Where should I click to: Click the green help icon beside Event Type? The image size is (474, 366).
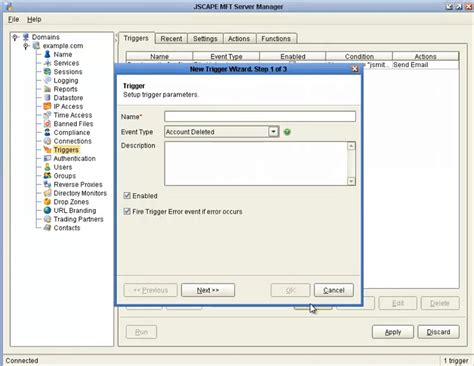tap(287, 132)
